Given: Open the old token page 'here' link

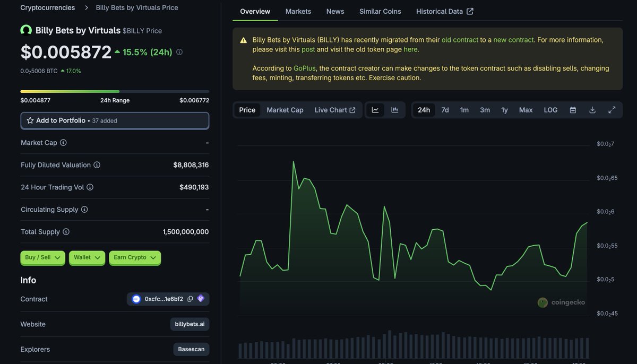Looking at the screenshot, I should click(x=410, y=49).
